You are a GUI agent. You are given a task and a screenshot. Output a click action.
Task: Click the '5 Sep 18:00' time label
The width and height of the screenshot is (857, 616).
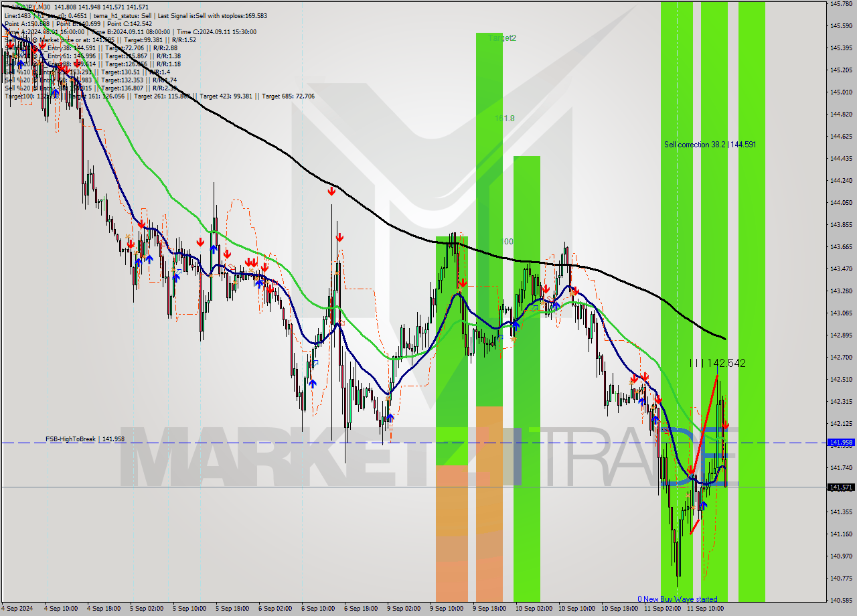232,609
